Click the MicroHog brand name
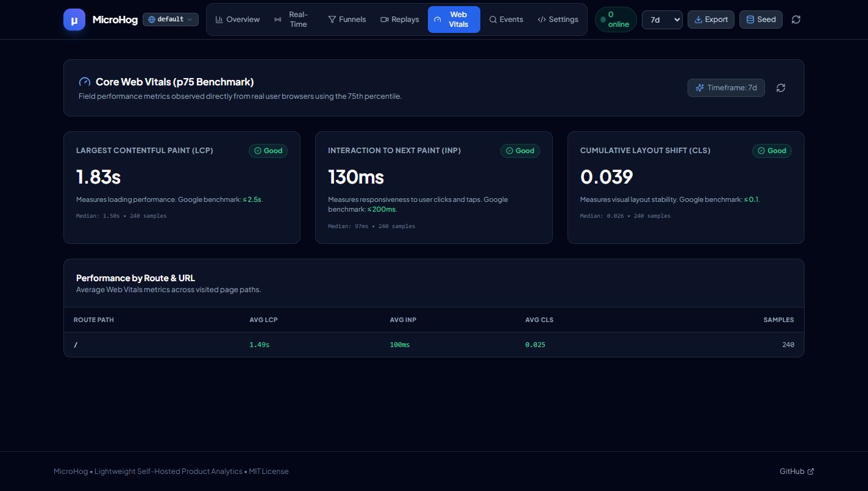This screenshot has width=868, height=491. [x=115, y=20]
